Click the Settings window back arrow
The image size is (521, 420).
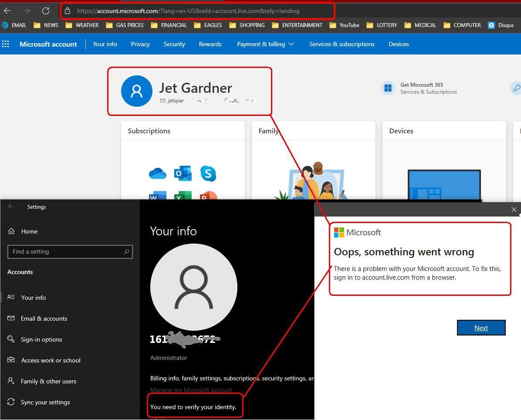pos(11,207)
